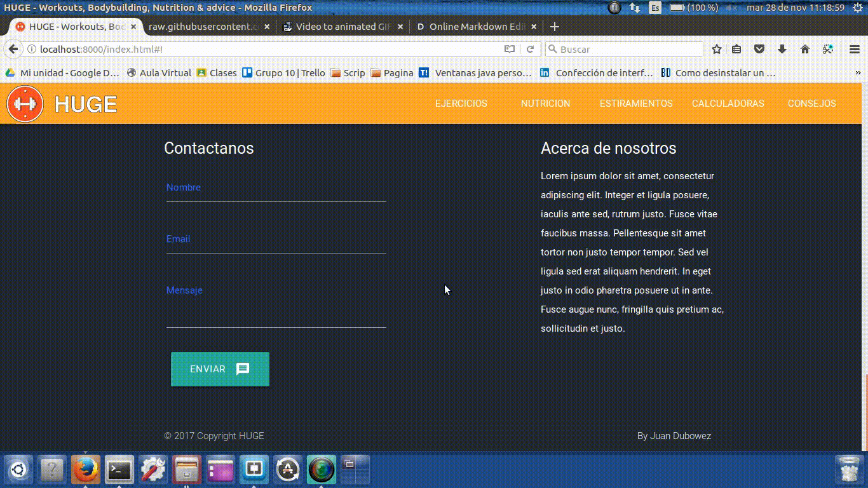The height and width of the screenshot is (488, 868).
Task: Click the reader mode icon in address bar
Action: coord(508,48)
